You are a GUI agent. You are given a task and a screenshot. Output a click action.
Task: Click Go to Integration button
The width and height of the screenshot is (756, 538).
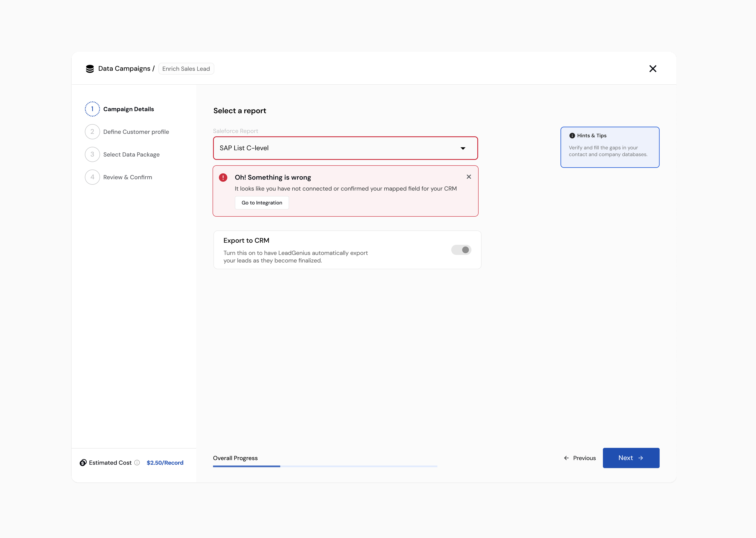click(x=262, y=203)
